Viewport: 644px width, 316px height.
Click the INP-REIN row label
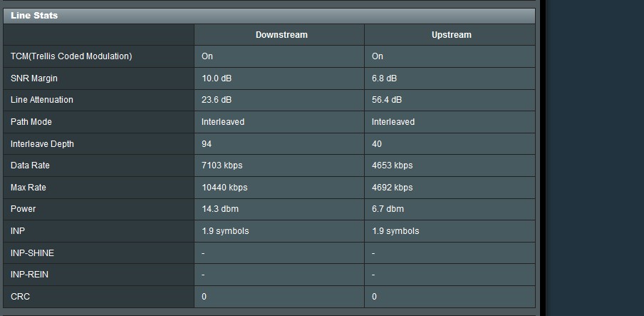click(30, 275)
